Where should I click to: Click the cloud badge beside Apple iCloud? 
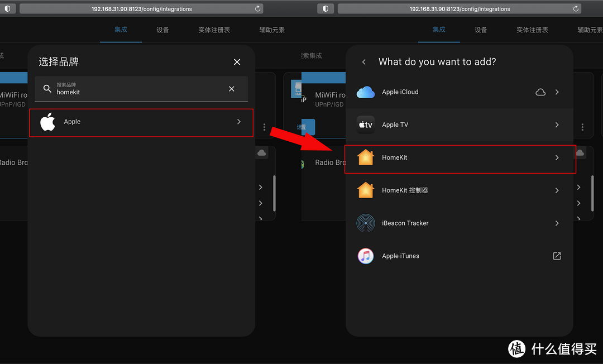point(540,92)
